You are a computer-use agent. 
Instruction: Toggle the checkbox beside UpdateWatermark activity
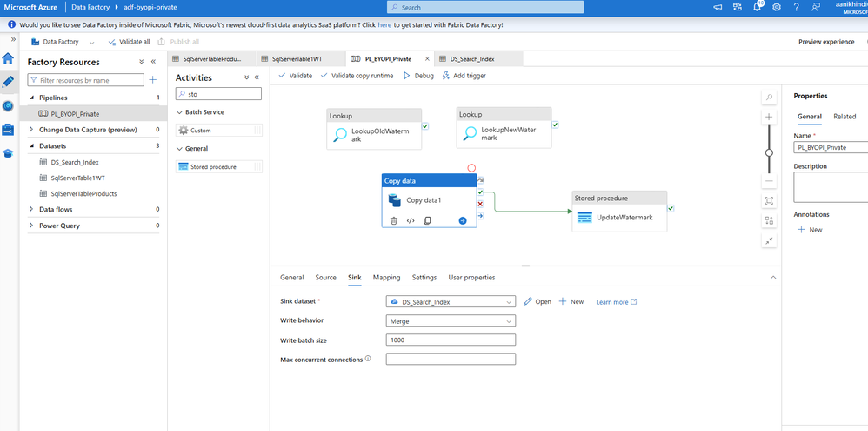click(671, 209)
